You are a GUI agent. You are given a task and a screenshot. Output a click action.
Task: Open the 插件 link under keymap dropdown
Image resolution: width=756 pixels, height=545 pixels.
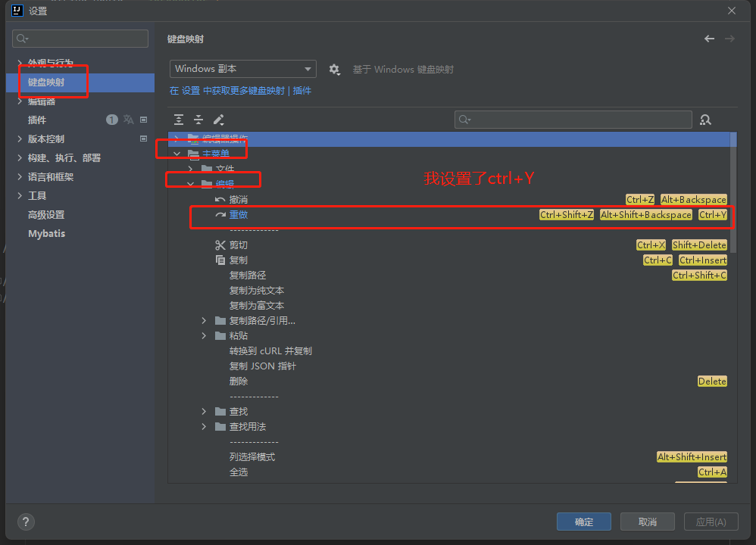tap(302, 91)
